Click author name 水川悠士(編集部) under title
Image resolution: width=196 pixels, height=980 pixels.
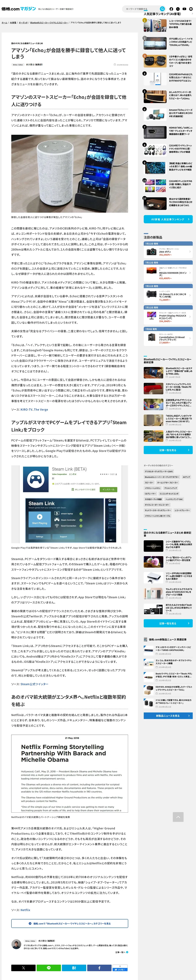[x=34, y=65]
